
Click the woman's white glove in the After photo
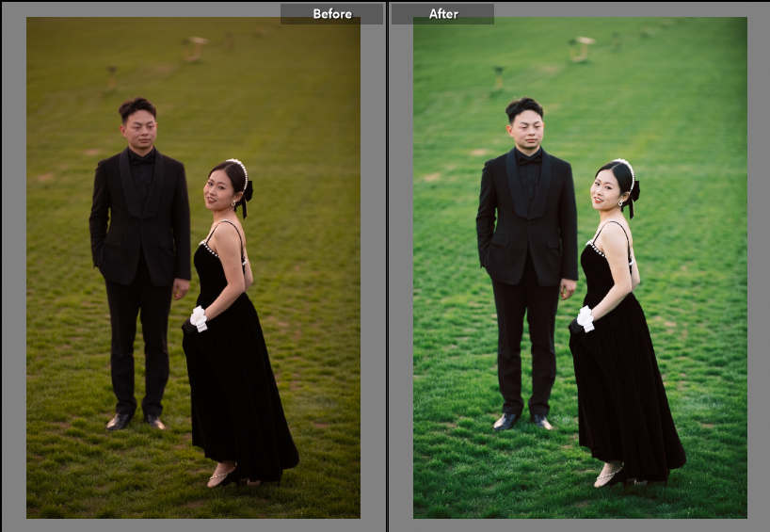tap(586, 318)
